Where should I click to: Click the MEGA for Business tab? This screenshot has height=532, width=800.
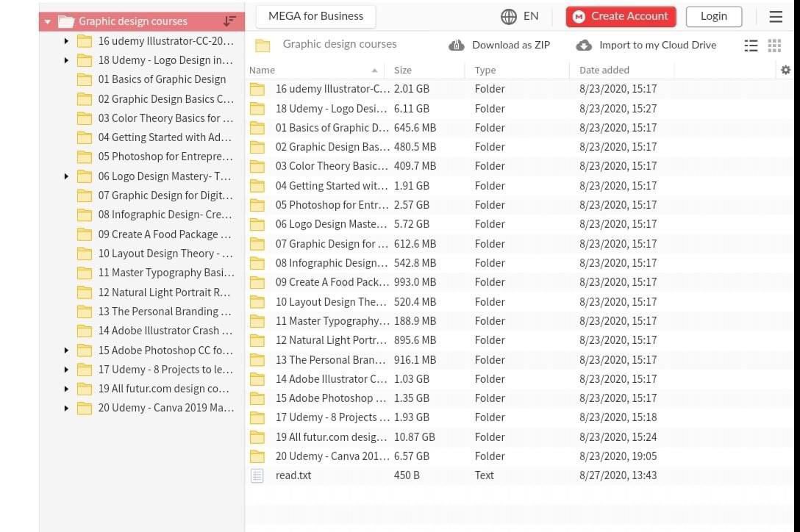coord(316,16)
